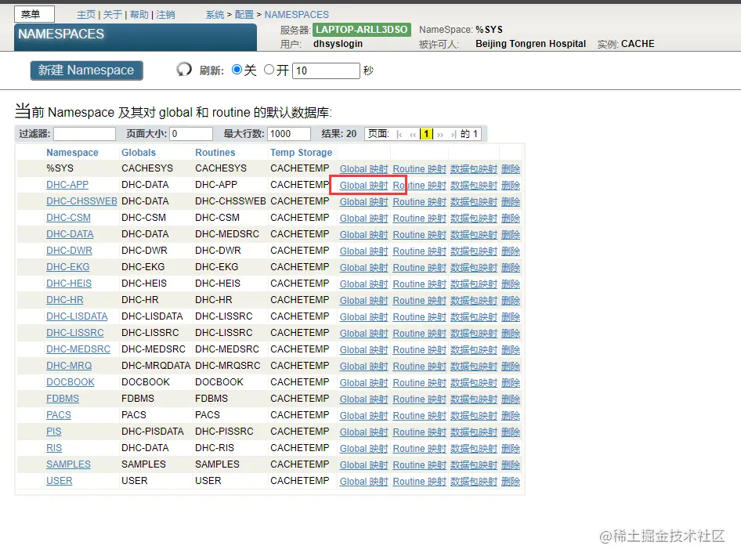Viewport: 741px width, 560px height.
Task: Open DHC-LISSRC namespace link
Action: [x=74, y=333]
